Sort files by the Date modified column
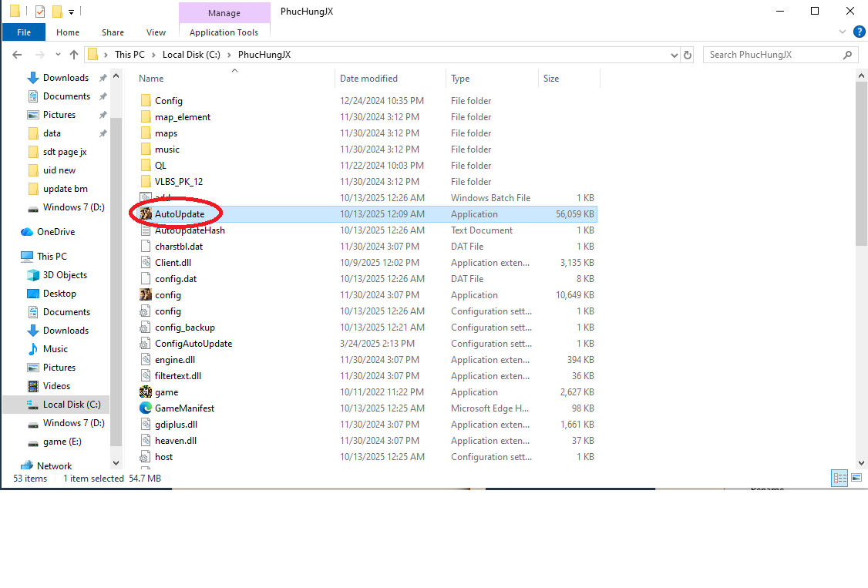Image resolution: width=868 pixels, height=588 pixels. click(x=368, y=79)
